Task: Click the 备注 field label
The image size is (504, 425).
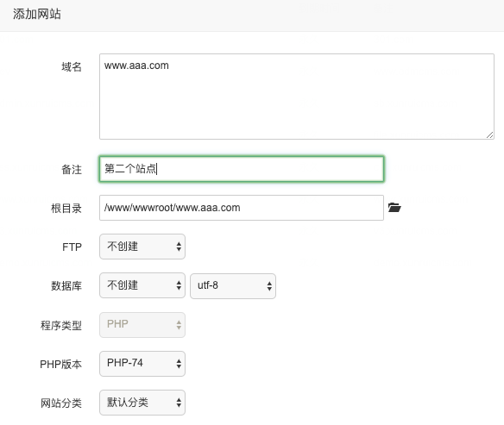Action: click(x=72, y=170)
